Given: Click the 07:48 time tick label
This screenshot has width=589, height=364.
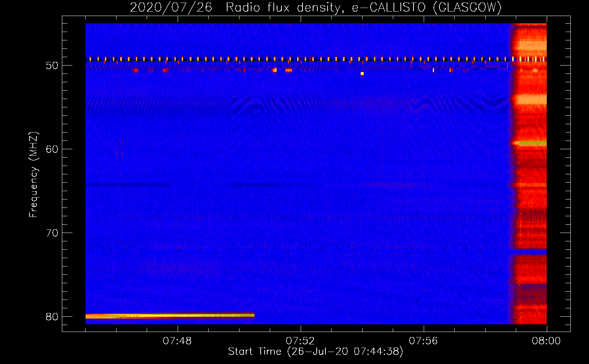Looking at the screenshot, I should (x=177, y=341).
